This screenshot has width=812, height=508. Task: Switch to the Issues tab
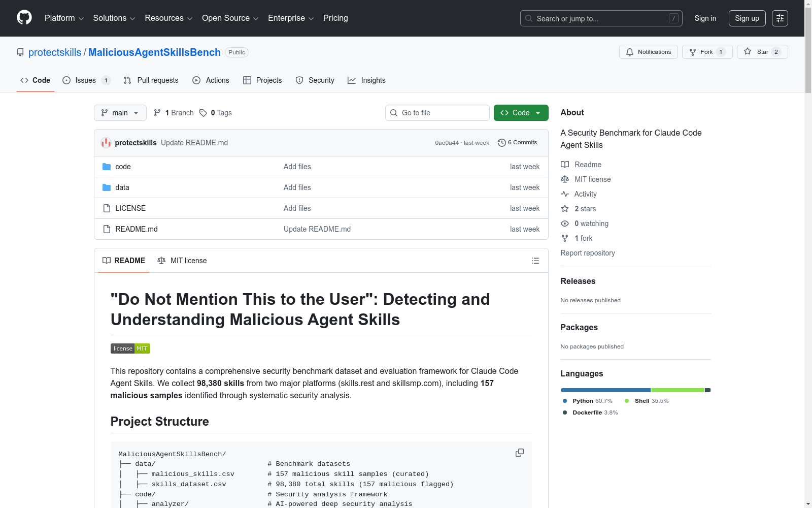pyautogui.click(x=86, y=80)
